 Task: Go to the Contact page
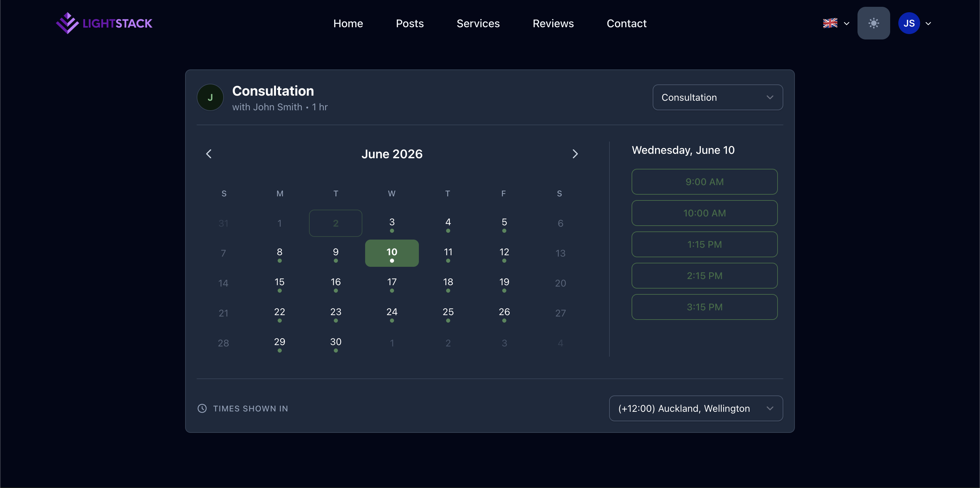pos(626,23)
